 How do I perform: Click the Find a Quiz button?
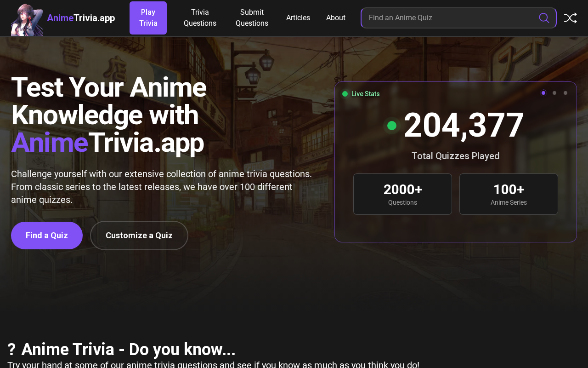coord(47,236)
